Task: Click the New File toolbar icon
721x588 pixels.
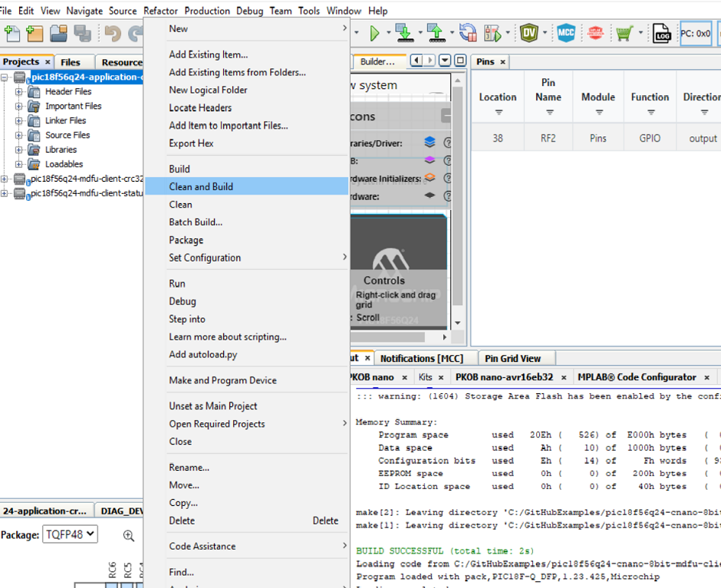Action: pyautogui.click(x=12, y=33)
